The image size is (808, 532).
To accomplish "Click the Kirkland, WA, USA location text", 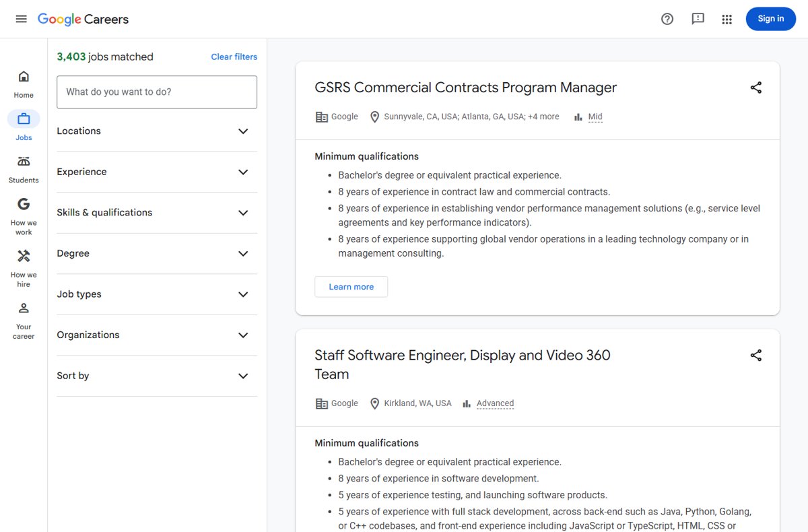I will pos(417,403).
